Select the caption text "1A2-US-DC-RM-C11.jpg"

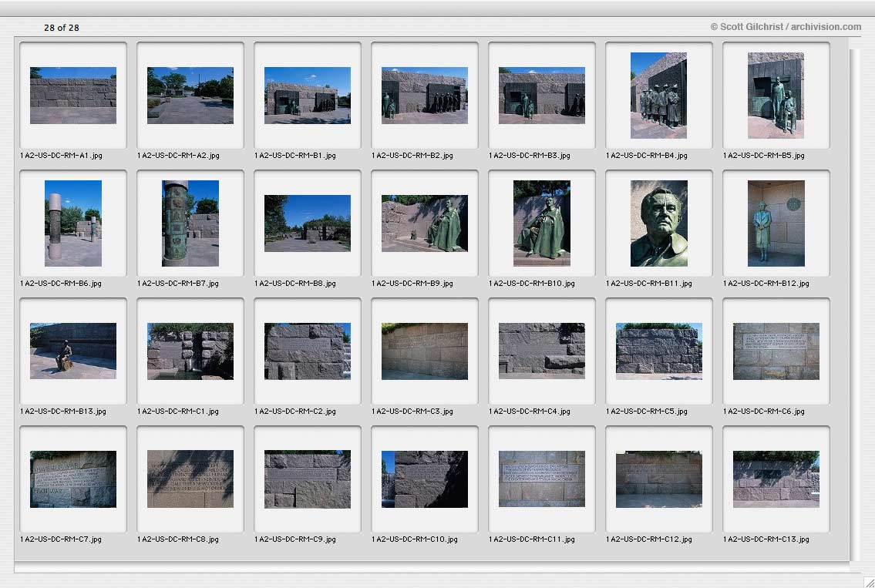coord(532,539)
